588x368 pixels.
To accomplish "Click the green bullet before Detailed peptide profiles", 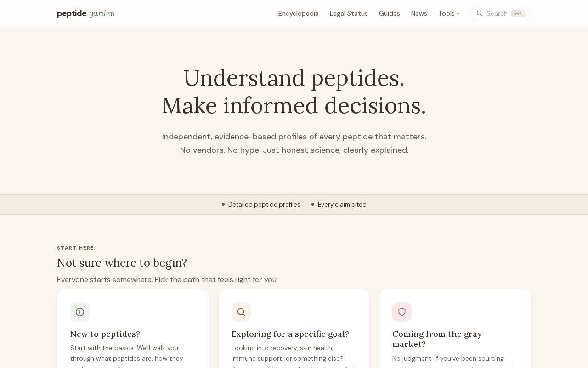I will (223, 204).
